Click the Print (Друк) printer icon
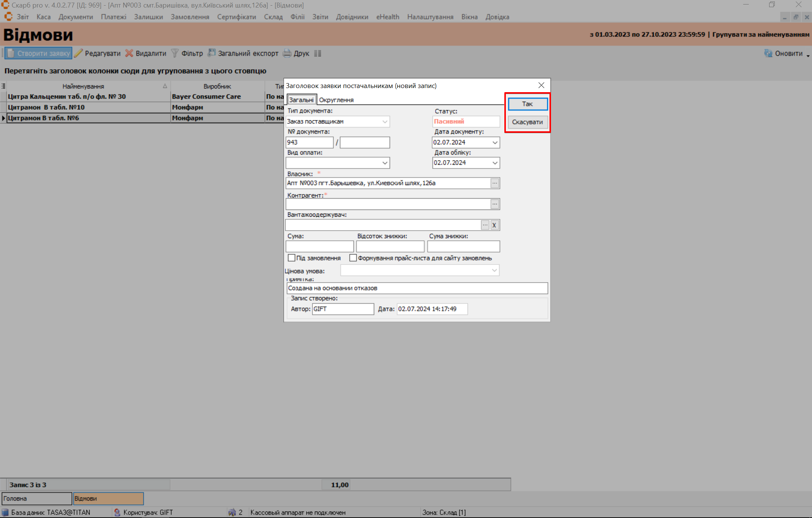Image resolution: width=812 pixels, height=518 pixels. (287, 53)
